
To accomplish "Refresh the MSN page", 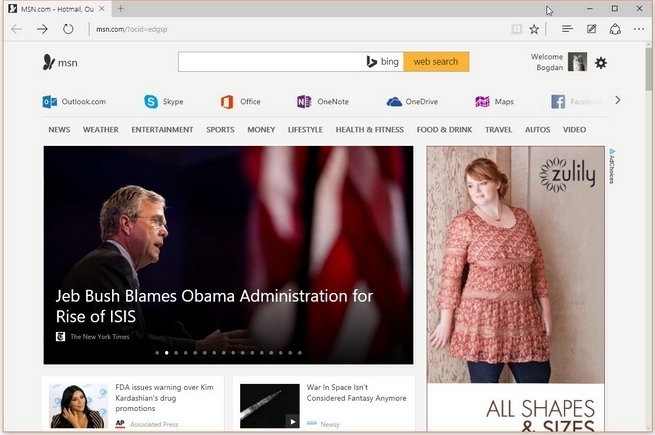I will (68, 29).
